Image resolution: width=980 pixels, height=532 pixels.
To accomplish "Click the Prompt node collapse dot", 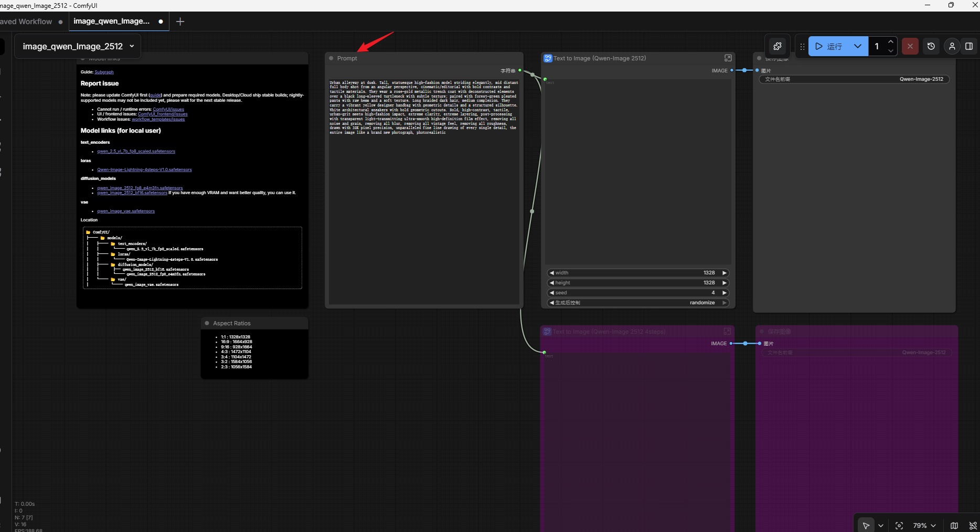I will [x=331, y=58].
